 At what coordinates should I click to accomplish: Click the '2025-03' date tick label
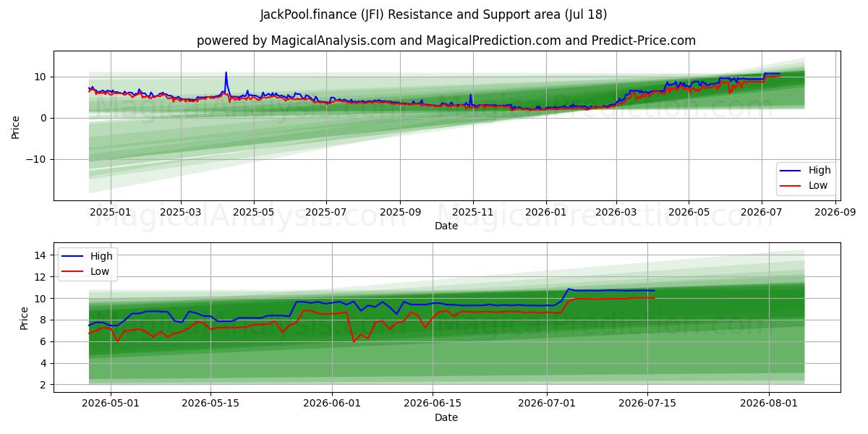point(180,213)
